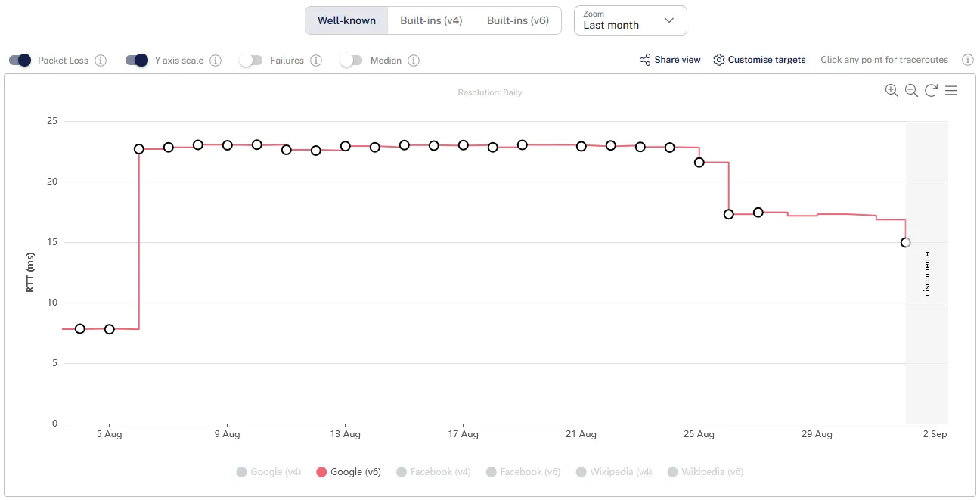Open Share view link
Screen dimensions: 980x500
click(x=670, y=60)
